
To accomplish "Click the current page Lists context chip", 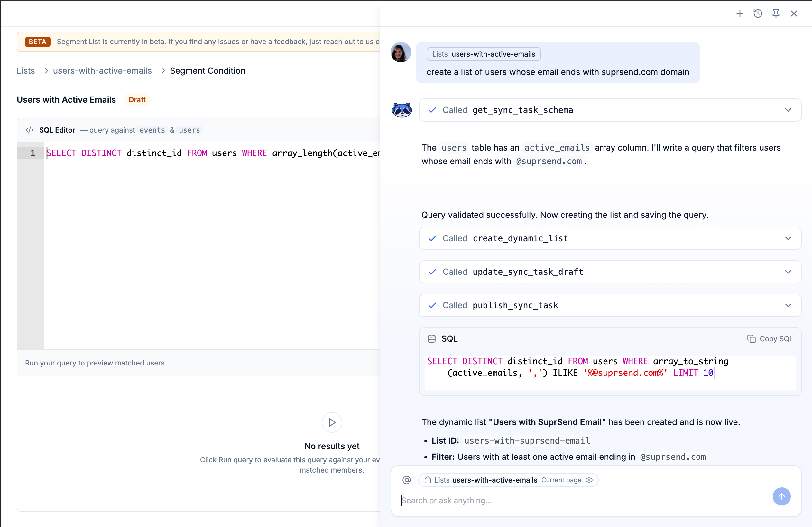I will click(508, 480).
